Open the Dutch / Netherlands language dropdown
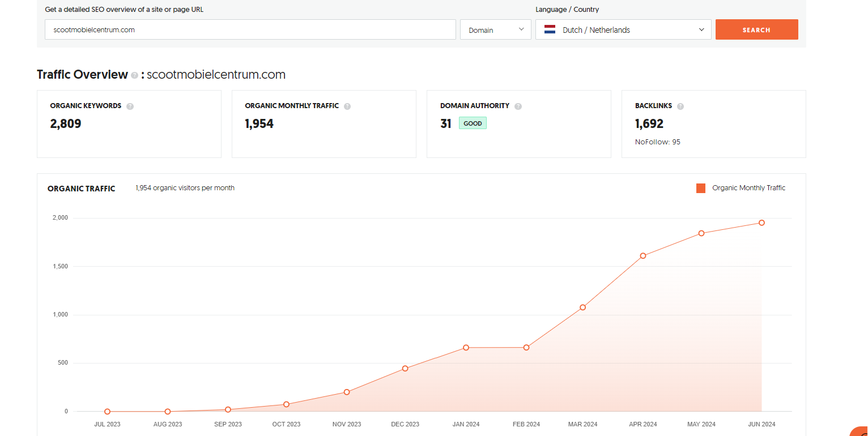This screenshot has width=868, height=436. [x=623, y=29]
